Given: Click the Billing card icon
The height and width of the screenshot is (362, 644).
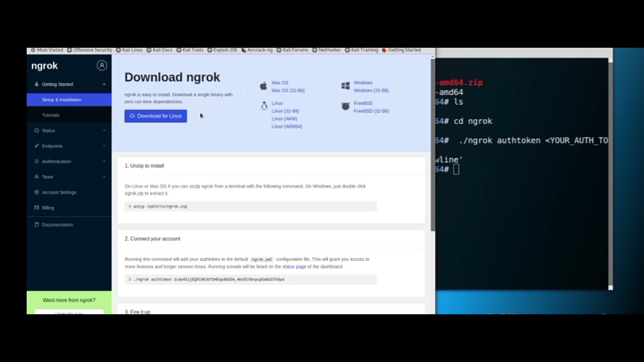Looking at the screenshot, I should (37, 208).
